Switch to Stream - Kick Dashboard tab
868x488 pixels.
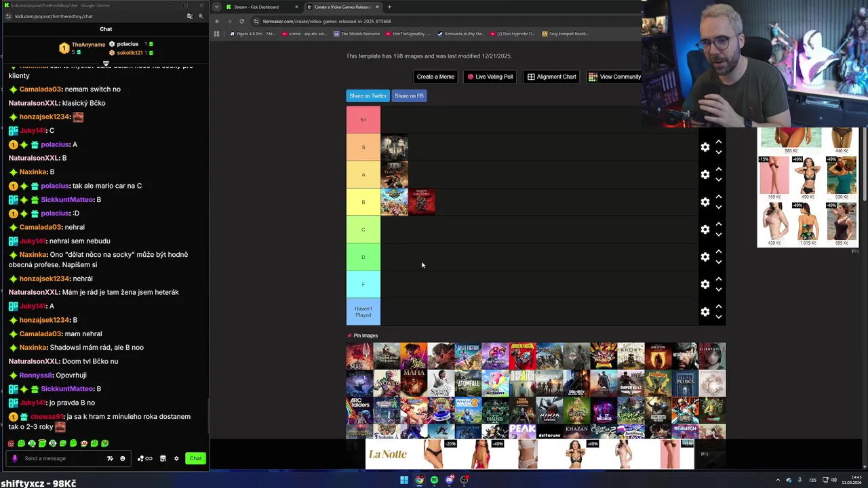coord(261,7)
